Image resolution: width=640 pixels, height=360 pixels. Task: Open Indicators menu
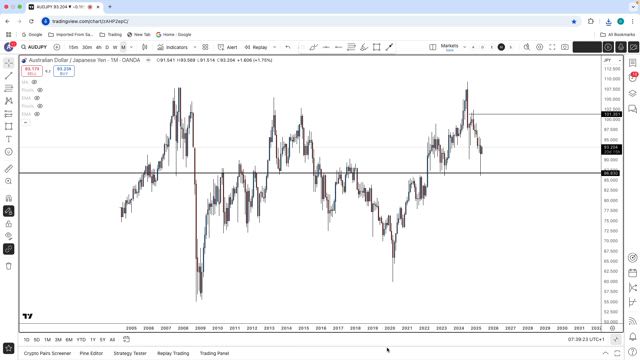coord(173,47)
